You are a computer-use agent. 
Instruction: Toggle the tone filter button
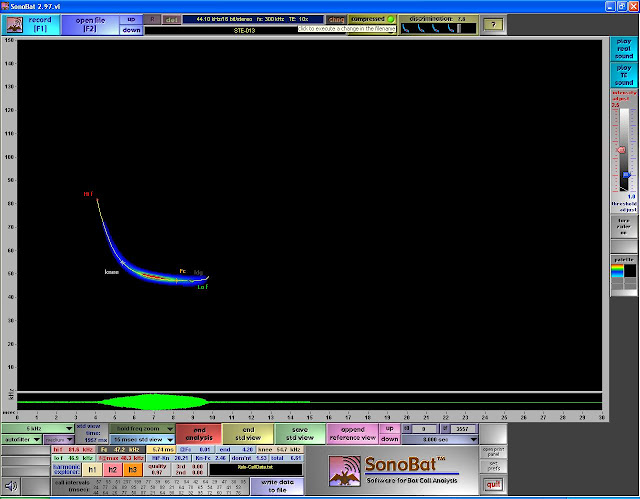click(x=624, y=226)
